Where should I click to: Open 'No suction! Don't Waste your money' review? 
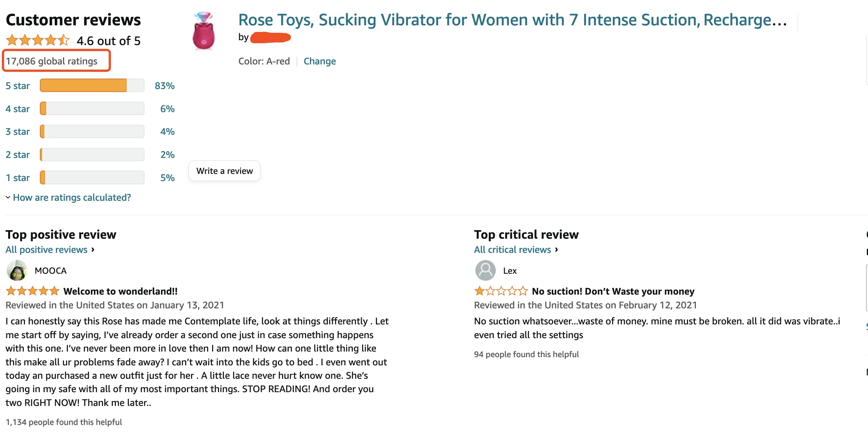(x=613, y=291)
